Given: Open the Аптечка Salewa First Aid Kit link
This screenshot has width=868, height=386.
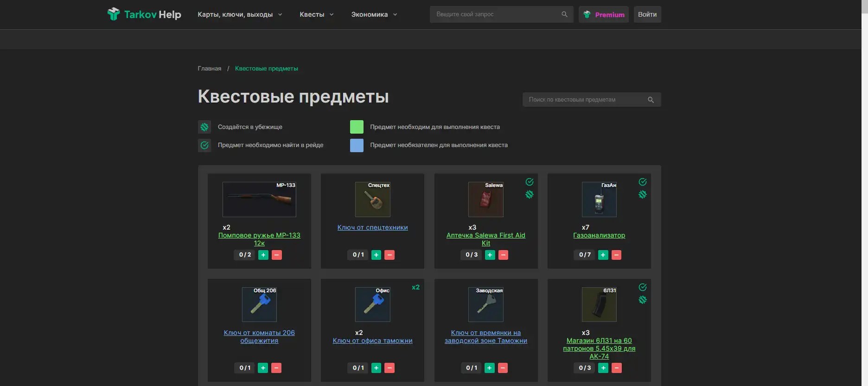Looking at the screenshot, I should click(486, 239).
